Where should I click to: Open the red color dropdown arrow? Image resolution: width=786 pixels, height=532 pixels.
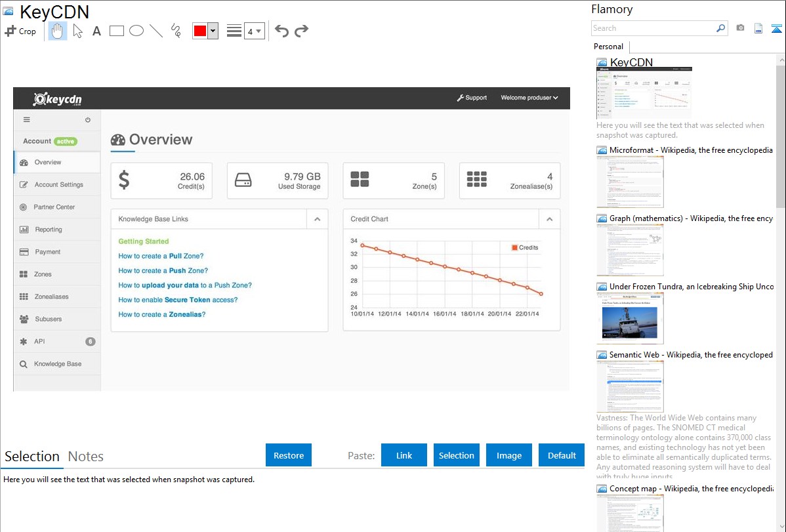(213, 31)
